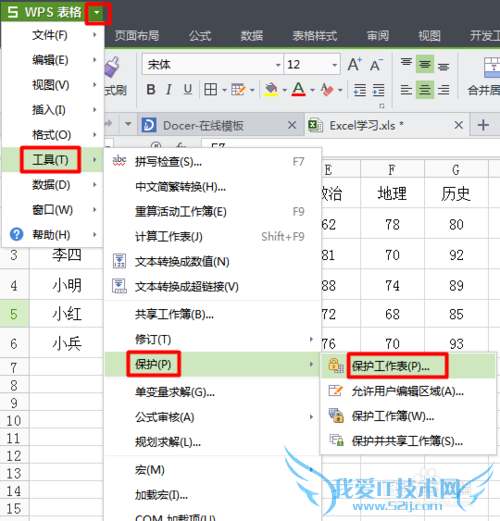
Task: Choose 文本转换成超链接(V)
Action: click(213, 287)
